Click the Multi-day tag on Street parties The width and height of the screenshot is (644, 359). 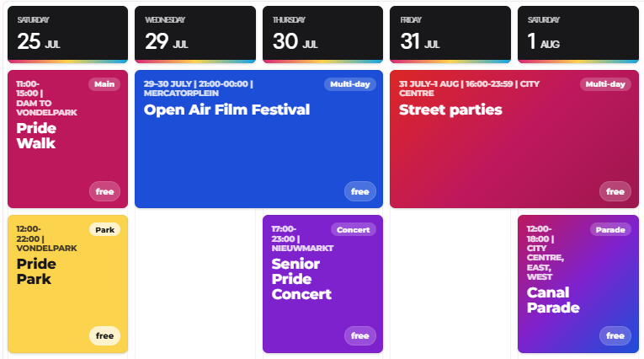coord(605,84)
